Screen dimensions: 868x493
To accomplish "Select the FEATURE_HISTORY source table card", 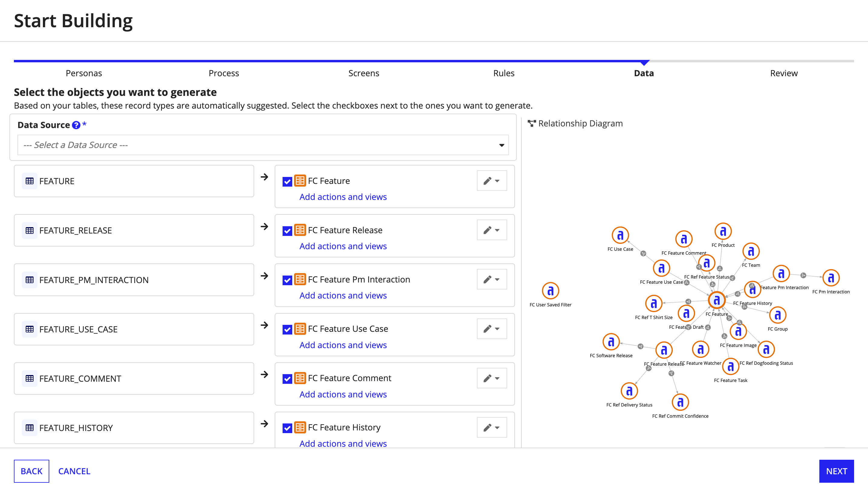I will (x=134, y=428).
